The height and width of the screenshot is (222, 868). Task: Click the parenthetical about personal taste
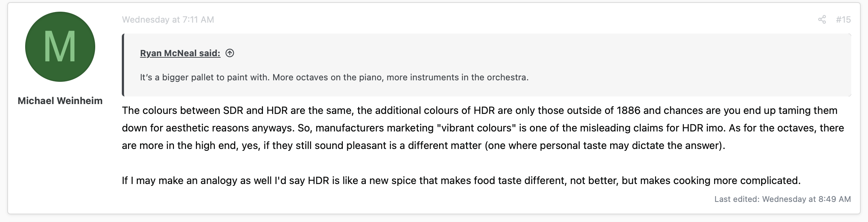pos(605,146)
